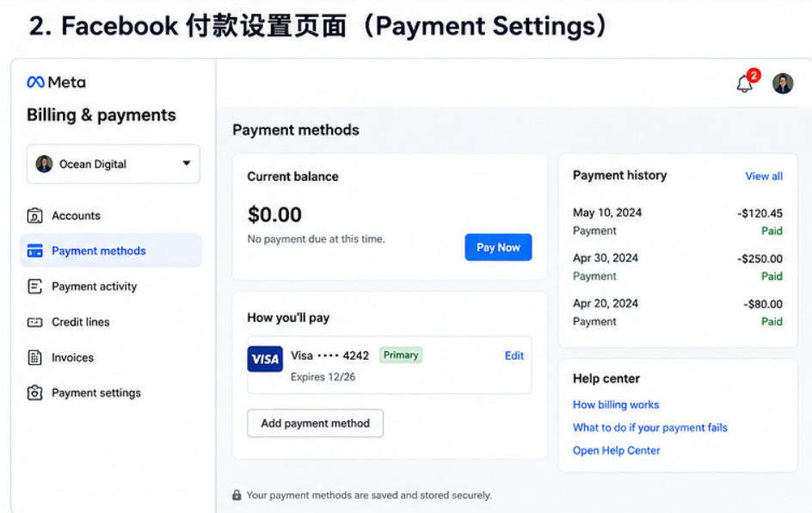Click the Help center heading
Viewport: 812px width, 513px height.
tap(606, 379)
